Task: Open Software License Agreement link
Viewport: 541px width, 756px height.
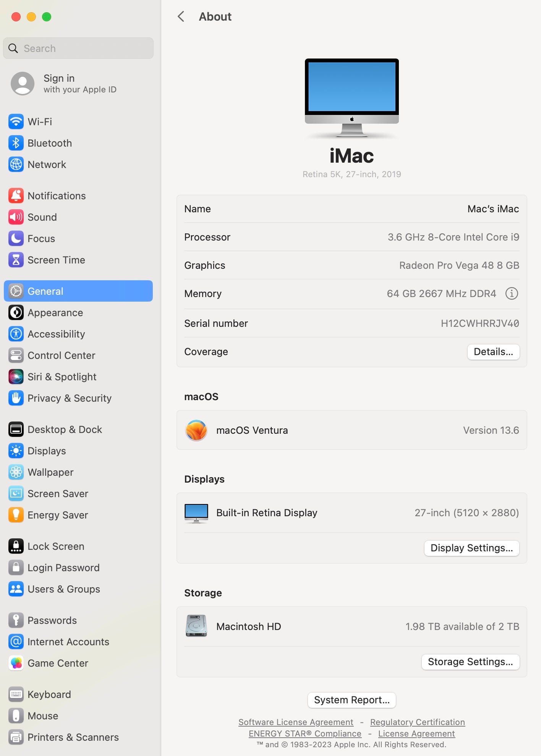Action: [x=296, y=722]
